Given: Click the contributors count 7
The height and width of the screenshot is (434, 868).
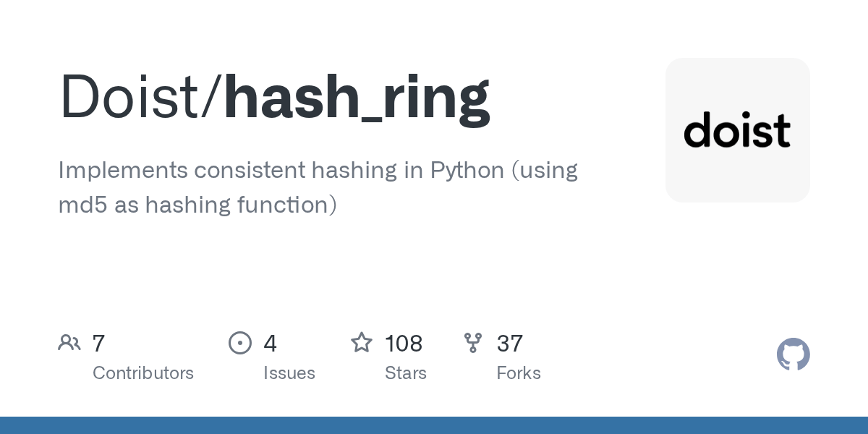Looking at the screenshot, I should tap(99, 344).
